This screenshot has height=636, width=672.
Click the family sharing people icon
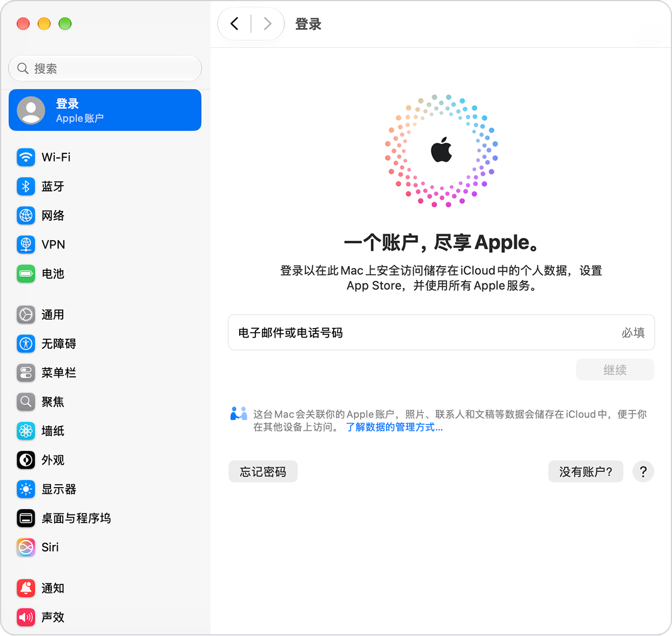tap(239, 414)
